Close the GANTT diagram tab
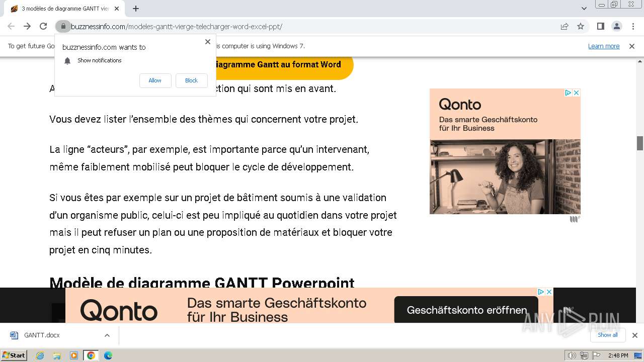Image resolution: width=644 pixels, height=362 pixels. (117, 9)
